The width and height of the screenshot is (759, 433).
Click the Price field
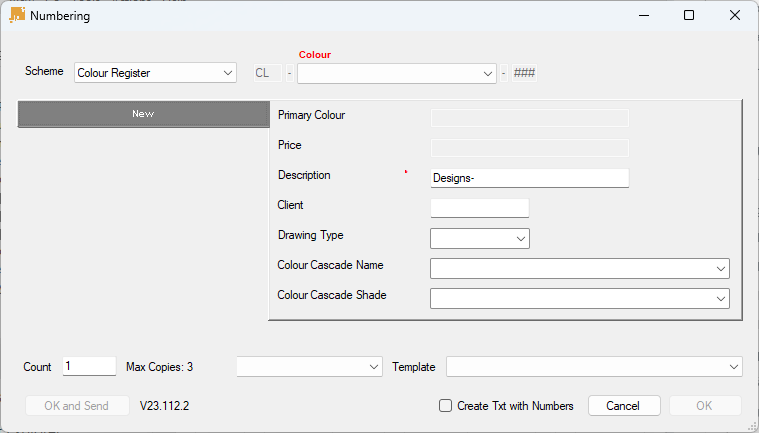pyautogui.click(x=530, y=148)
